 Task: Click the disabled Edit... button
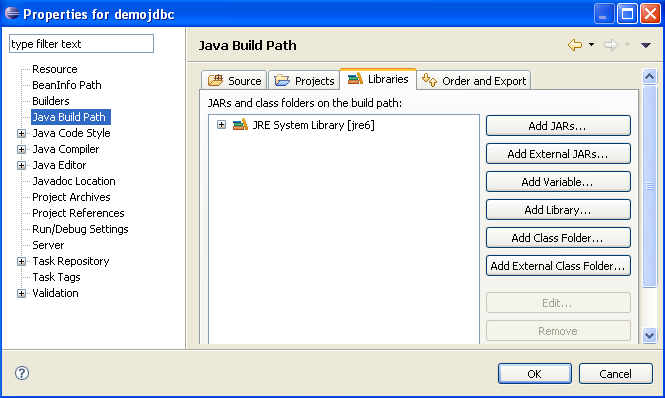[558, 303]
